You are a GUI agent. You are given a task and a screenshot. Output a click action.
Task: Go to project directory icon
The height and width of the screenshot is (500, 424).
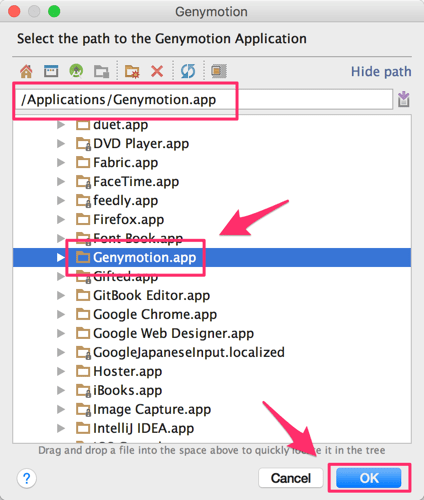(76, 71)
